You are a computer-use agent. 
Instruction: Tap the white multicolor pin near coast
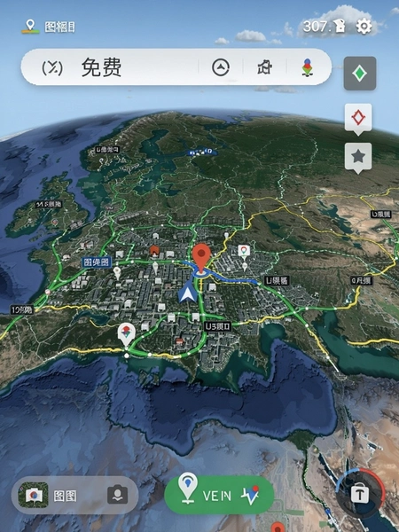click(x=127, y=334)
